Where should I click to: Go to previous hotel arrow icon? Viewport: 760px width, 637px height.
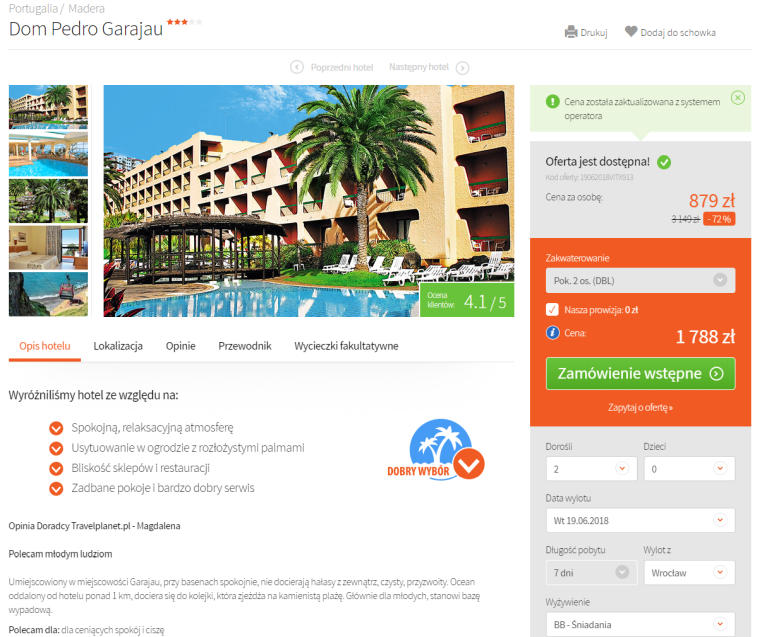pos(297,67)
